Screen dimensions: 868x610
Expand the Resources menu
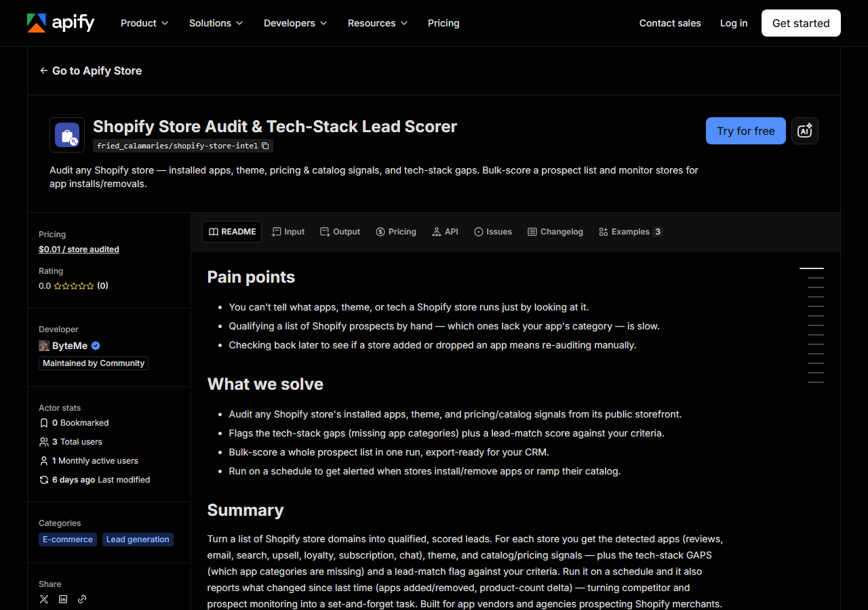coord(378,23)
